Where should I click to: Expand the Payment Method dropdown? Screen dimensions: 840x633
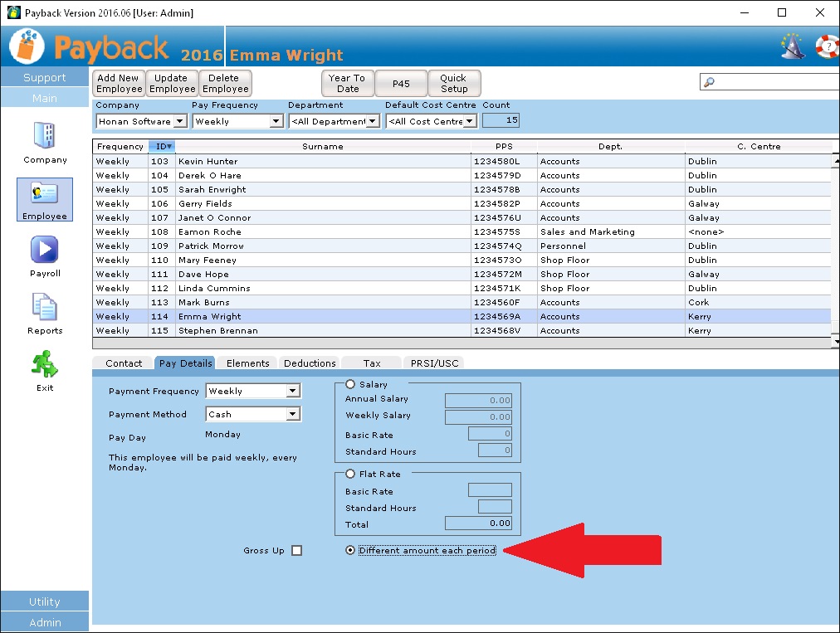point(292,414)
